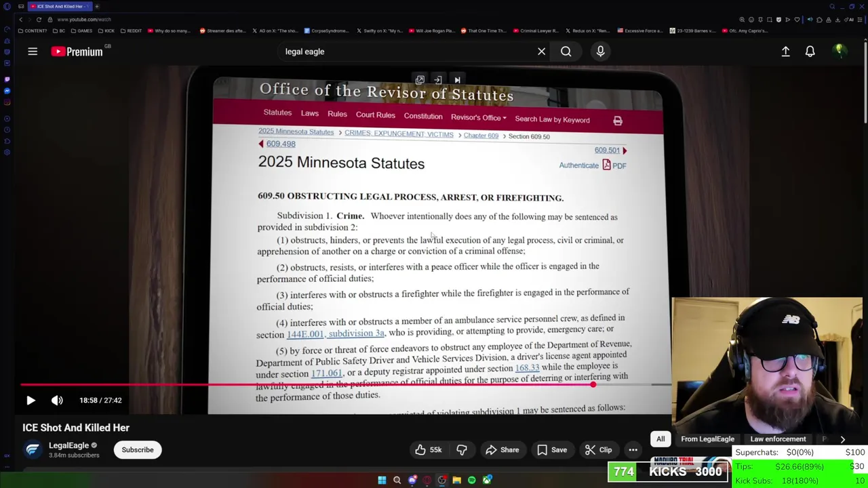Screen dimensions: 868x488
Task: Like the video with 55k likes
Action: click(x=428, y=450)
